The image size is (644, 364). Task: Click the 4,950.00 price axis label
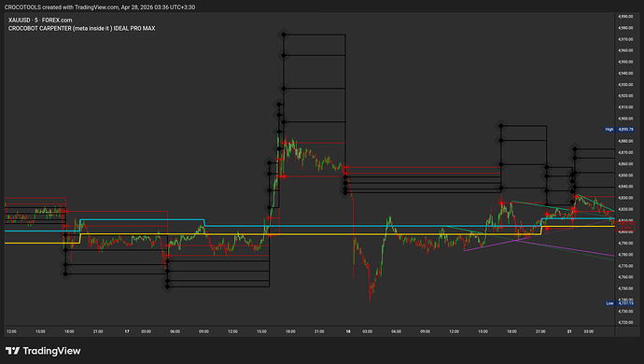(625, 62)
